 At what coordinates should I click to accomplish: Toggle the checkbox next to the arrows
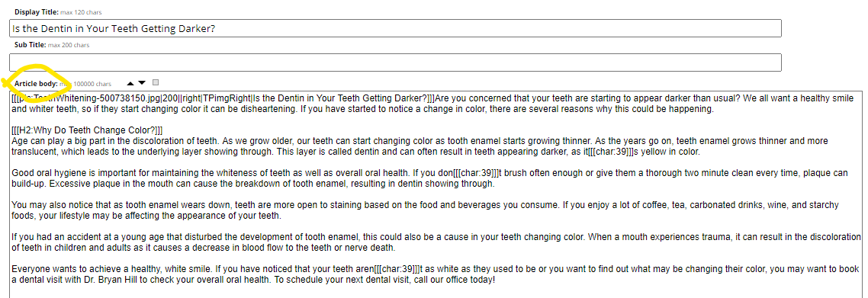(x=156, y=82)
